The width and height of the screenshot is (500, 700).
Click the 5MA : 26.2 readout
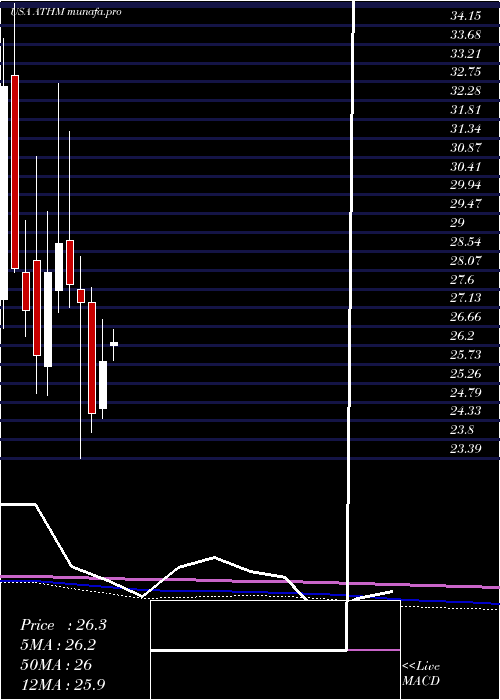point(58,645)
